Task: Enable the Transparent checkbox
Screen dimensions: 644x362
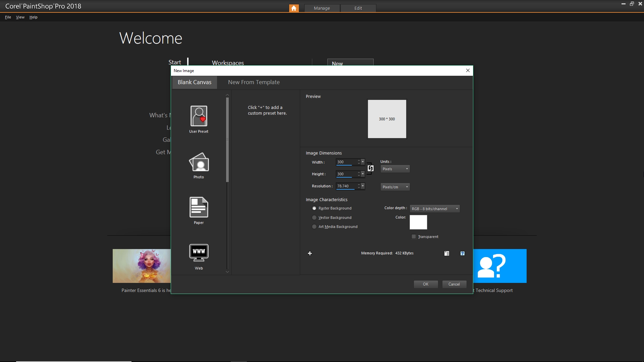Action: [414, 237]
